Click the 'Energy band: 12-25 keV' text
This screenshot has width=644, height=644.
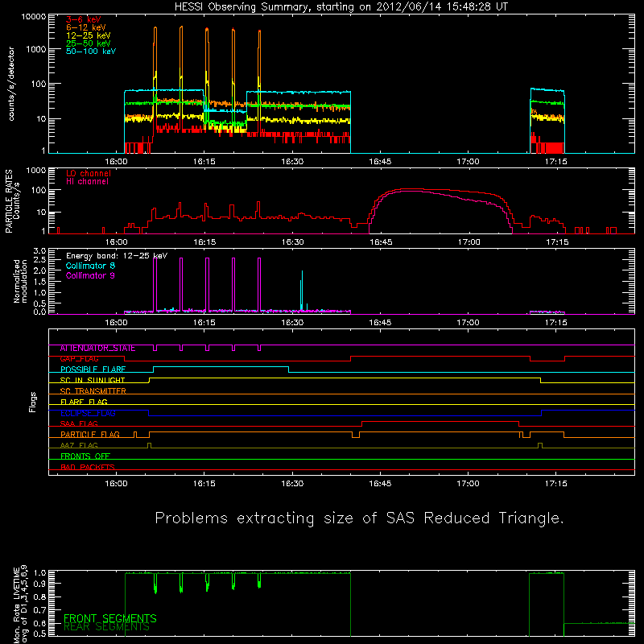(117, 256)
